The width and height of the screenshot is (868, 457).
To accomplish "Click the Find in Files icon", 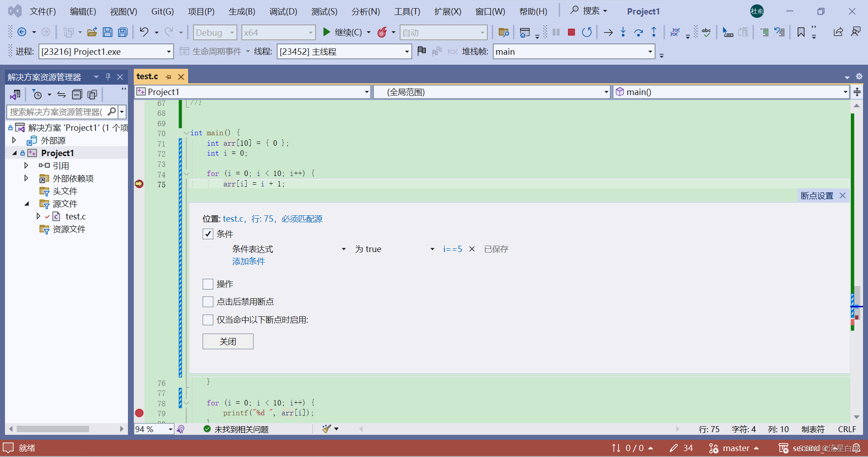I will point(503,32).
